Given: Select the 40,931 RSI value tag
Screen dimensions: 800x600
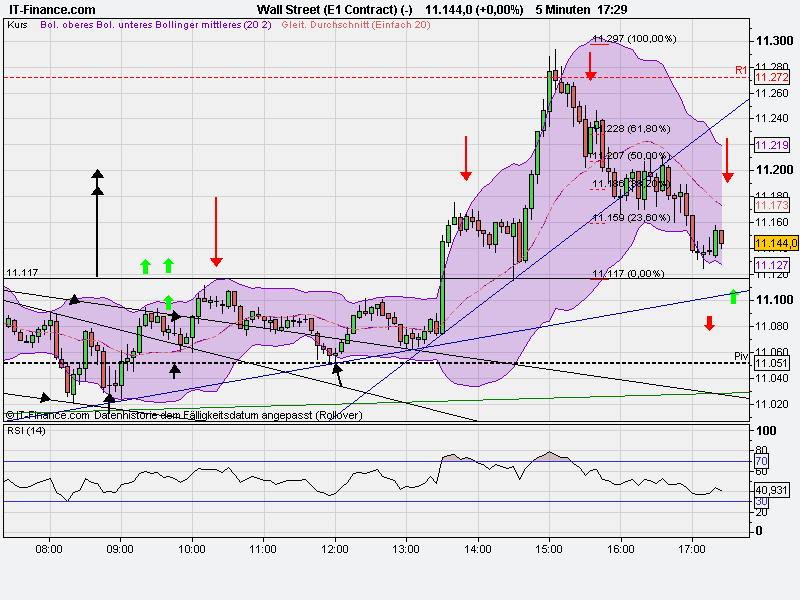Looking at the screenshot, I should [x=772, y=490].
